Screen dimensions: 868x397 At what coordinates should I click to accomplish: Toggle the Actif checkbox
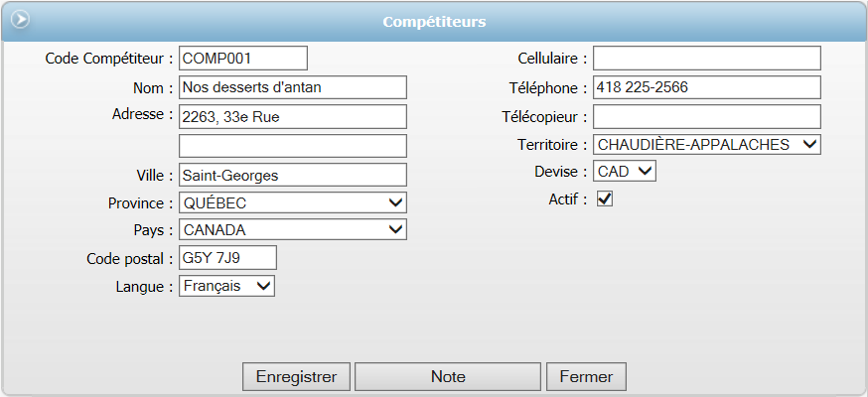[605, 199]
